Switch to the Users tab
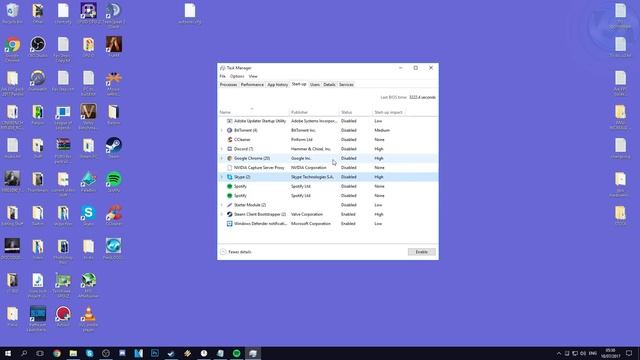Viewport: 640px width, 360px height. [315, 84]
